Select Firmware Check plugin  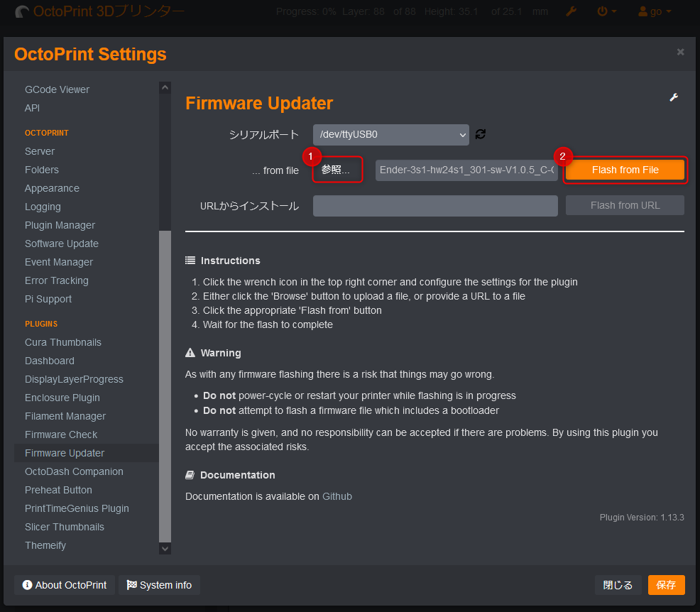click(61, 435)
